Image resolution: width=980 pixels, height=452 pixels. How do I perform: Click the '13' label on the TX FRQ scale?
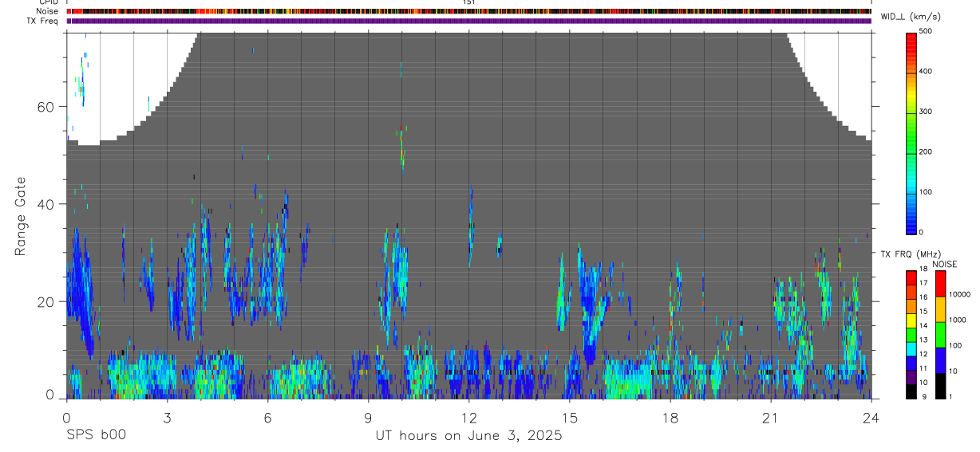pyautogui.click(x=924, y=340)
